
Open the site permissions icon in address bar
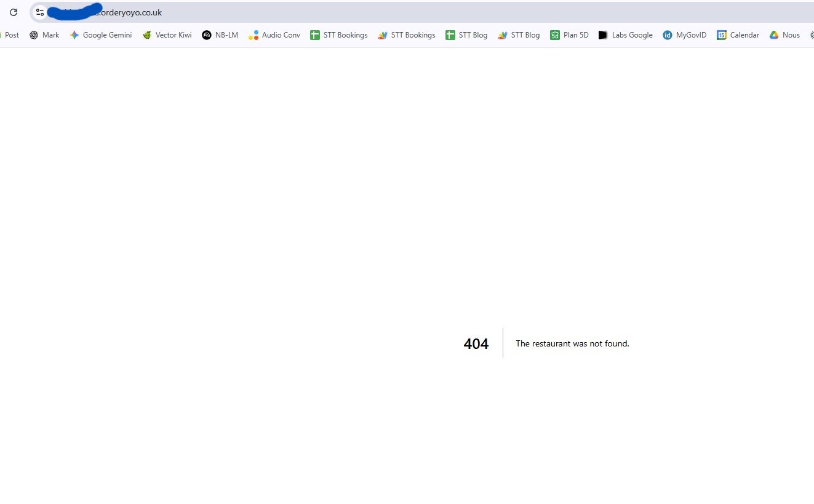click(x=39, y=12)
